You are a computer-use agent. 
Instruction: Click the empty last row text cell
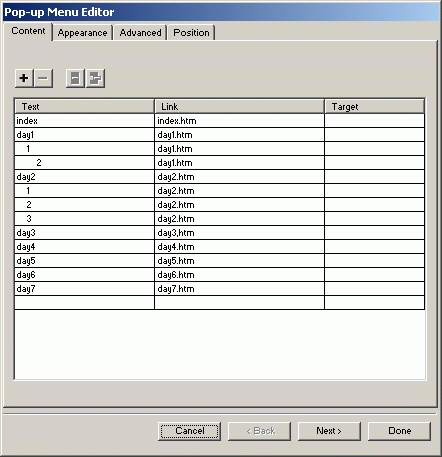(84, 303)
